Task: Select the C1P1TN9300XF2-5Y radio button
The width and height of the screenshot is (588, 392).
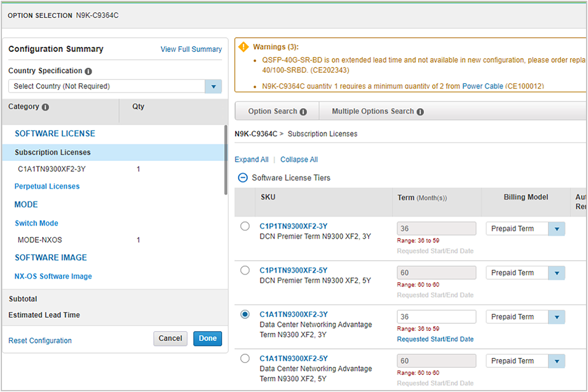Action: pyautogui.click(x=245, y=270)
